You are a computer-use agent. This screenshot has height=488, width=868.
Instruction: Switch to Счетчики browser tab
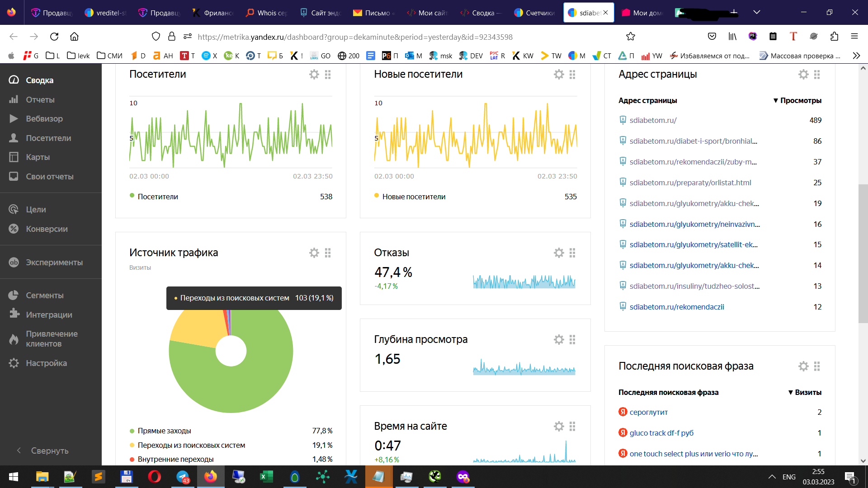[534, 13]
